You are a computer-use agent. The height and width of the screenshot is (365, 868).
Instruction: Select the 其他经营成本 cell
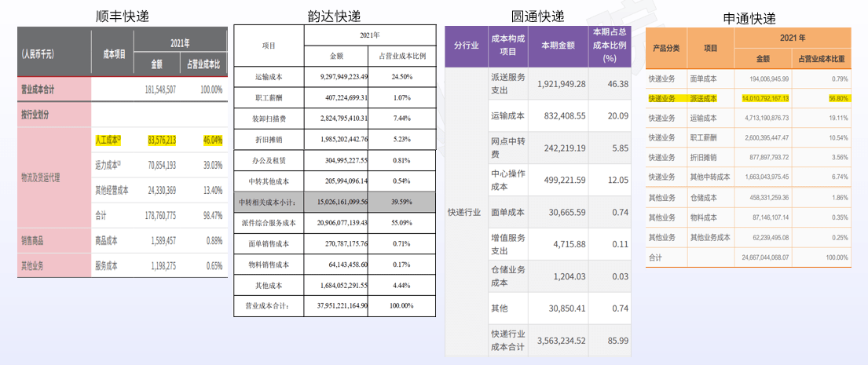pos(112,190)
